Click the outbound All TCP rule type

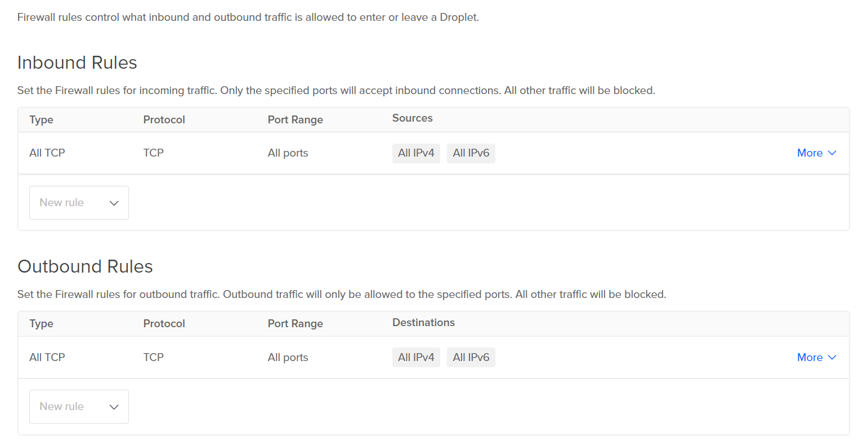click(47, 358)
